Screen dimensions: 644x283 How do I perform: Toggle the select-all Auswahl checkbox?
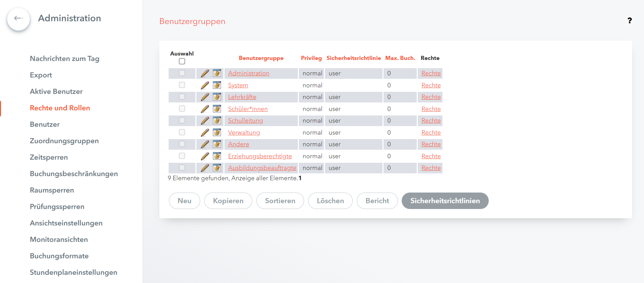pos(182,61)
